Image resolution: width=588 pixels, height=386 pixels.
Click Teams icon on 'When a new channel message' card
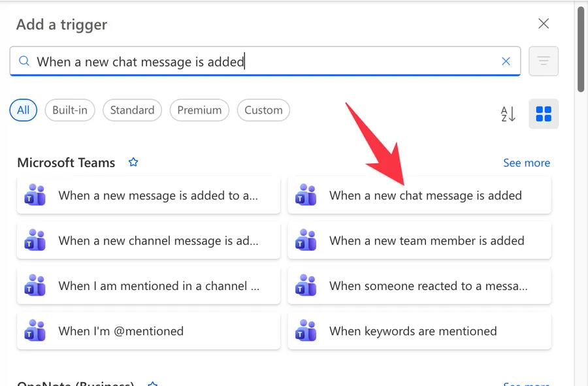[x=35, y=240]
